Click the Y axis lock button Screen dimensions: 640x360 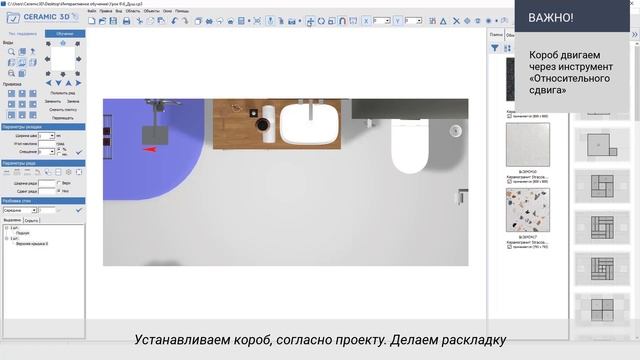click(397, 21)
